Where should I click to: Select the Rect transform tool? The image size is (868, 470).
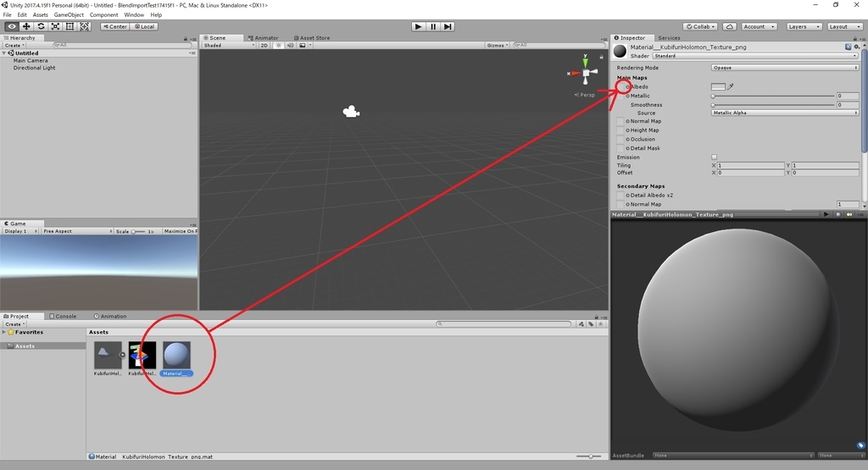[x=70, y=26]
